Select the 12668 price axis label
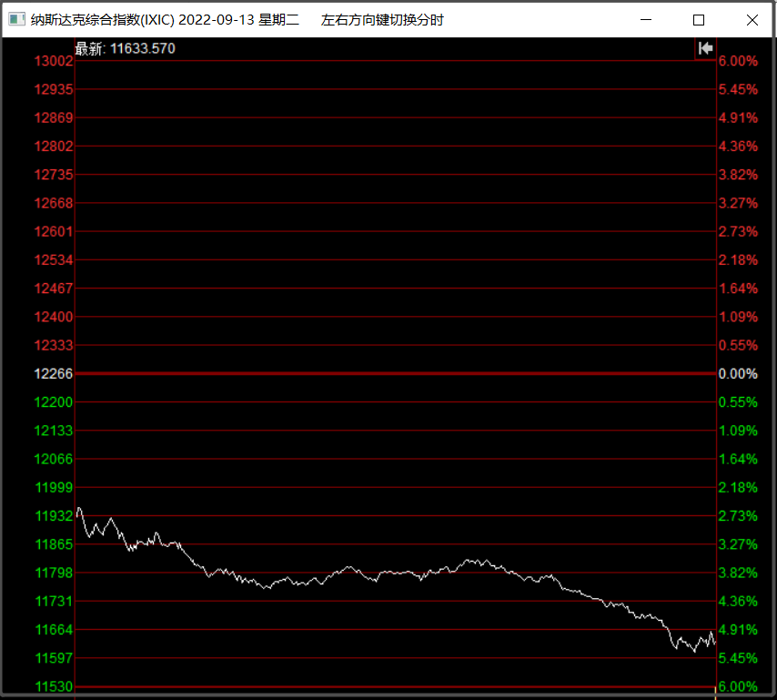This screenshot has width=777, height=700. tap(54, 203)
